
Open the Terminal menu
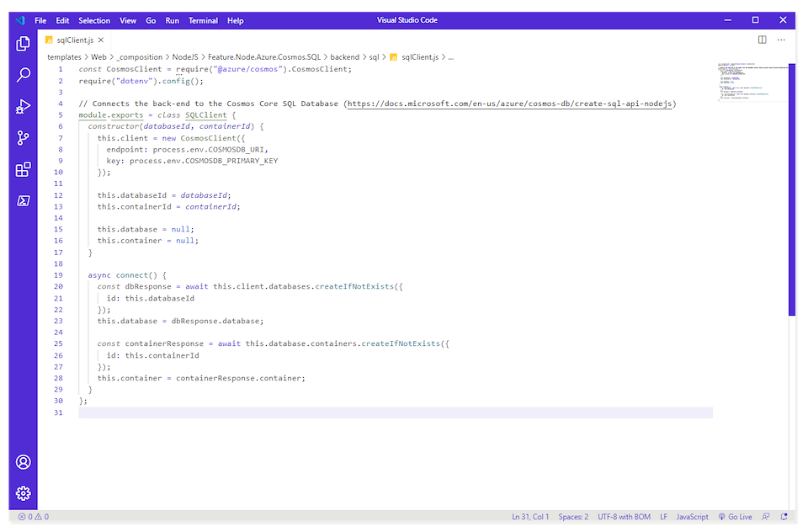tap(203, 20)
